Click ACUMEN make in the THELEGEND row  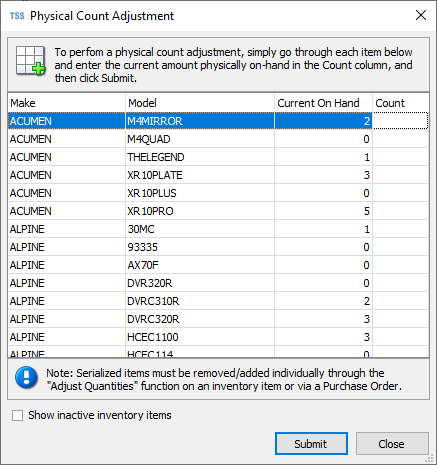pyautogui.click(x=67, y=157)
